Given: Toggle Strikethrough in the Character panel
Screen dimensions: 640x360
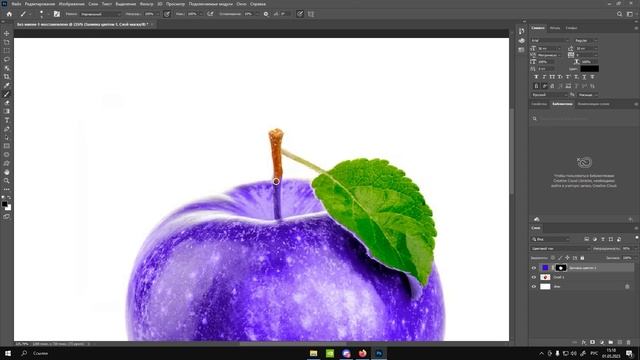Looking at the screenshot, I should [x=592, y=77].
